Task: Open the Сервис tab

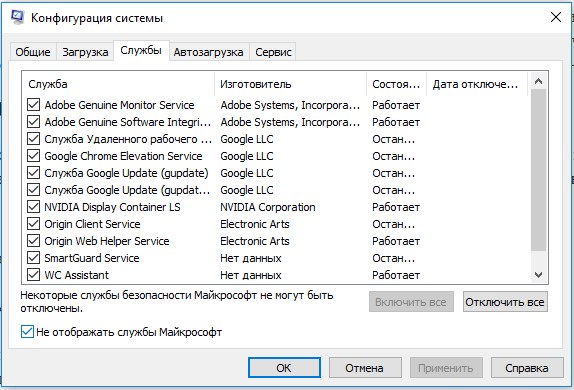Action: [x=273, y=52]
